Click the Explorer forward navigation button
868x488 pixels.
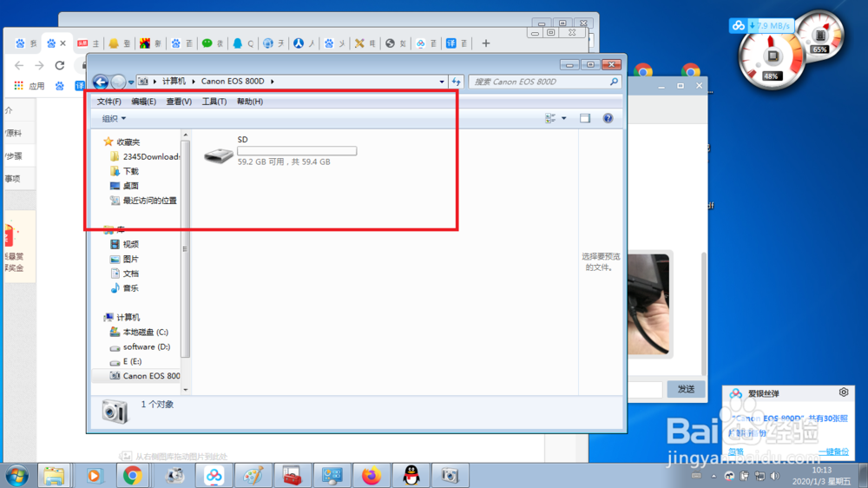118,82
